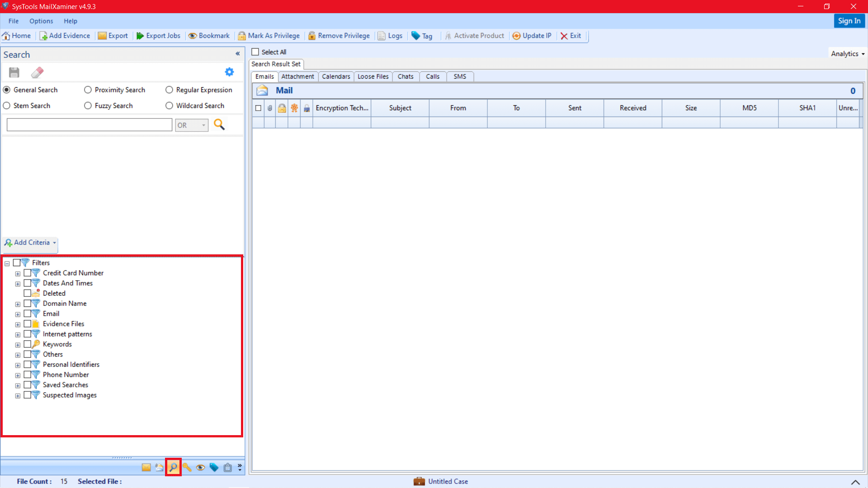Image resolution: width=868 pixels, height=488 pixels.
Task: Click the eraser icon to clear search criteria
Action: point(38,72)
